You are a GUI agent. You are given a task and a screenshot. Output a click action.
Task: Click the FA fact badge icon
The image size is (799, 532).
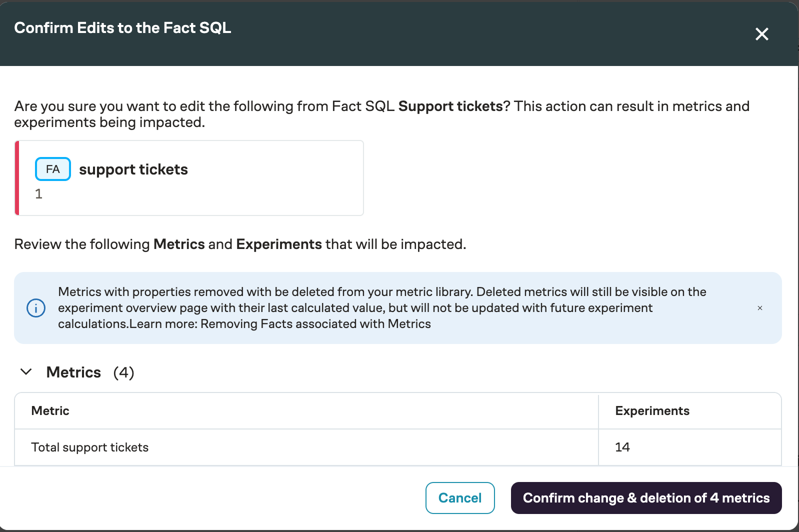tap(53, 169)
